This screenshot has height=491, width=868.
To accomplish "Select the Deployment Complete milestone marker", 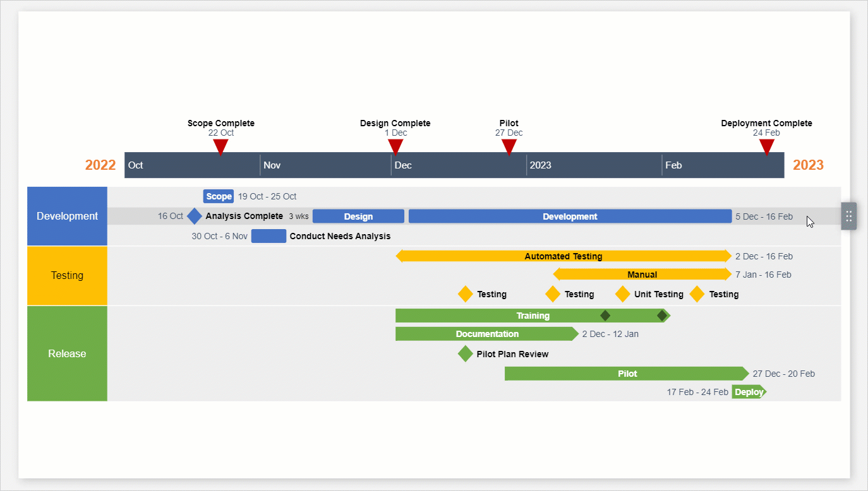I will tap(767, 147).
